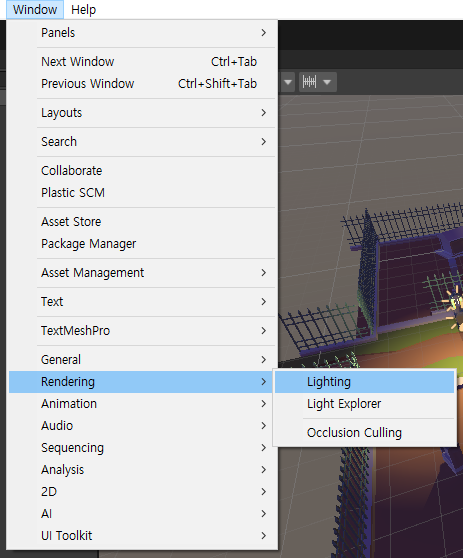Select Next Window menu item
This screenshot has height=558, width=463.
142,62
